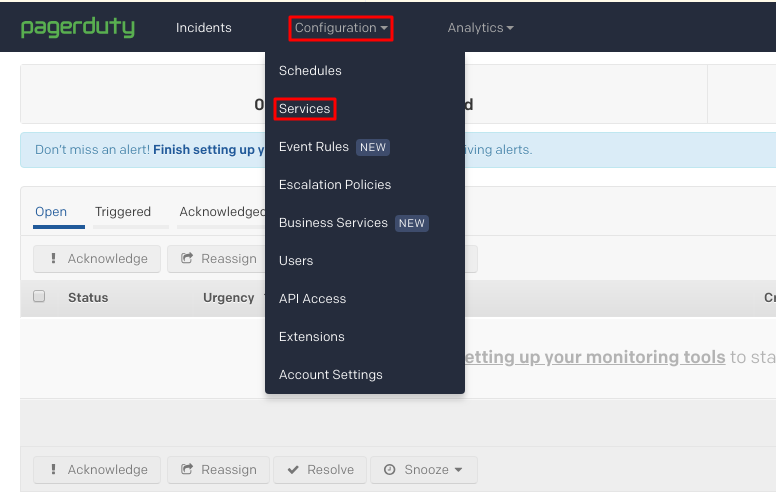The height and width of the screenshot is (499, 776).
Task: Open the Incidents page
Action: (x=203, y=28)
